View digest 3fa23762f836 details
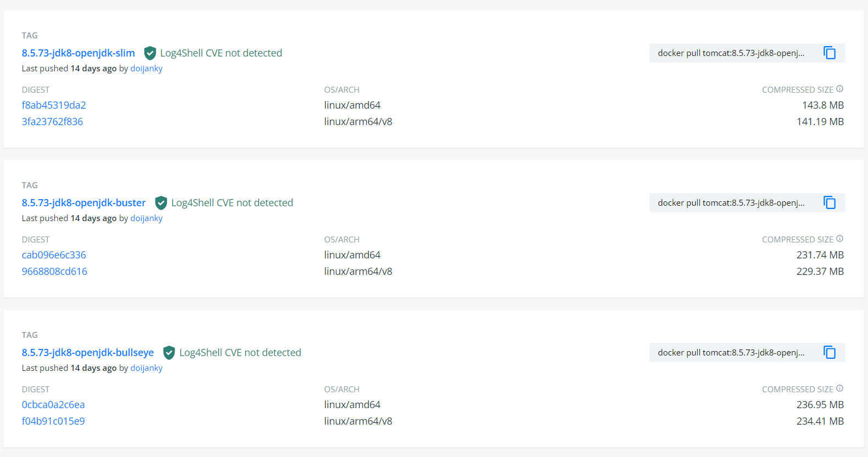The height and width of the screenshot is (457, 868). point(52,121)
